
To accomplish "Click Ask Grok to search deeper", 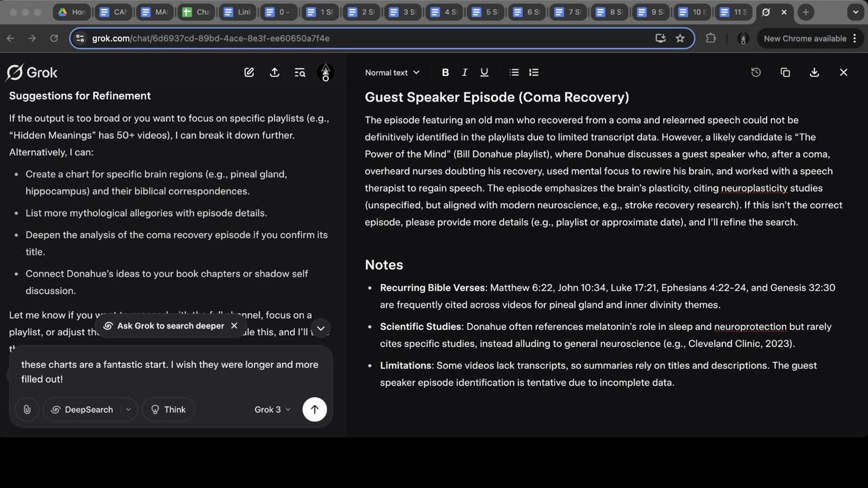I will 163,326.
